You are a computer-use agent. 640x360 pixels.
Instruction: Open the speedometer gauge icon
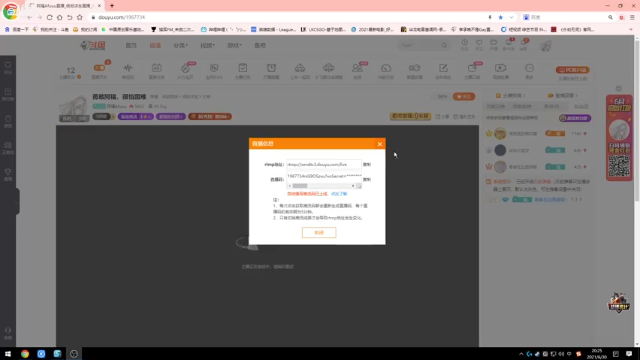[x=386, y=68]
